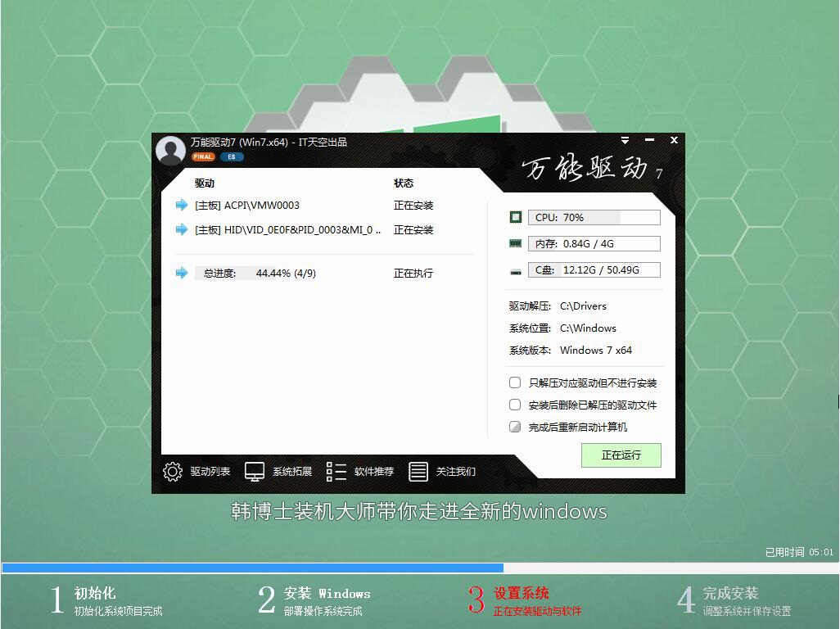840x629 pixels.
Task: Open 关注我们 via the document icon
Action: click(x=419, y=471)
